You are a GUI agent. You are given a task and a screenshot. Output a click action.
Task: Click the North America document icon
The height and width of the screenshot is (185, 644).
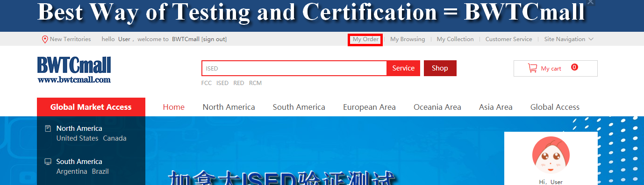point(48,128)
